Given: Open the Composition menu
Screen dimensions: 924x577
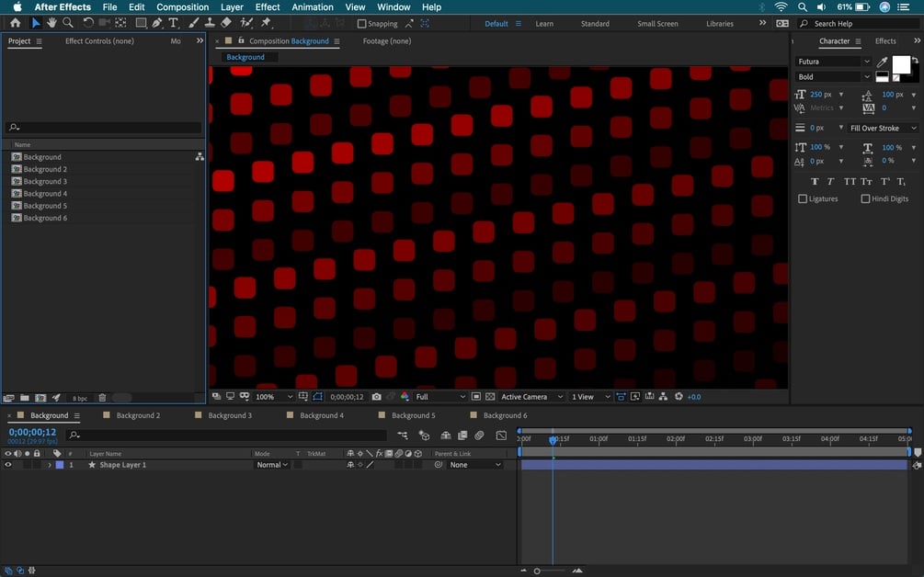Looking at the screenshot, I should (x=182, y=7).
